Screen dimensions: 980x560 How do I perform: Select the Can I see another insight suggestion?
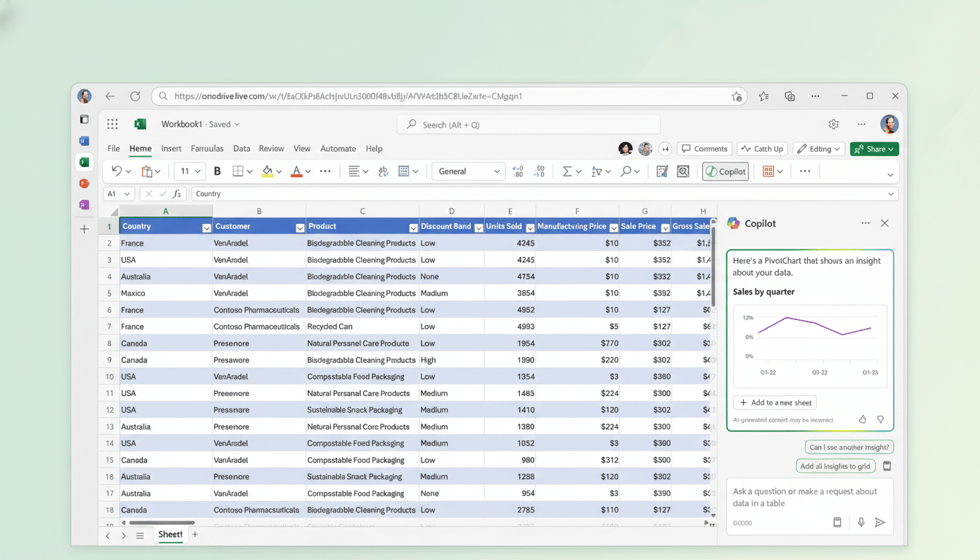[849, 446]
